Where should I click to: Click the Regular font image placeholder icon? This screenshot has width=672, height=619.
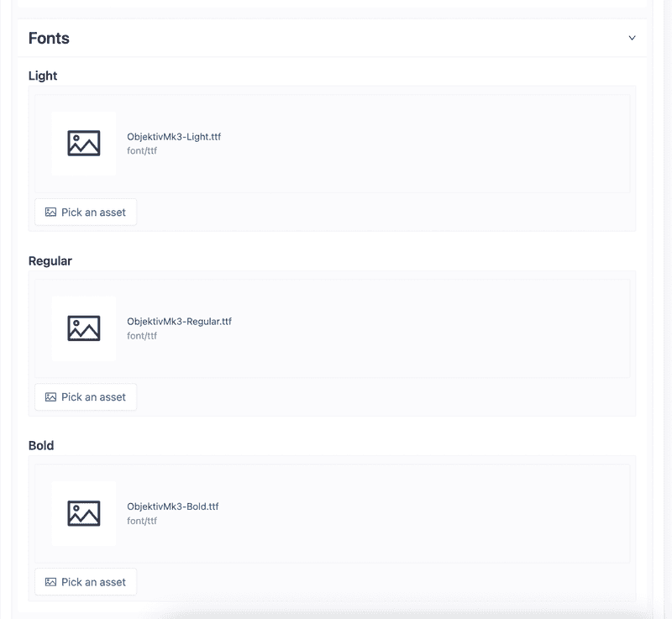click(x=84, y=328)
